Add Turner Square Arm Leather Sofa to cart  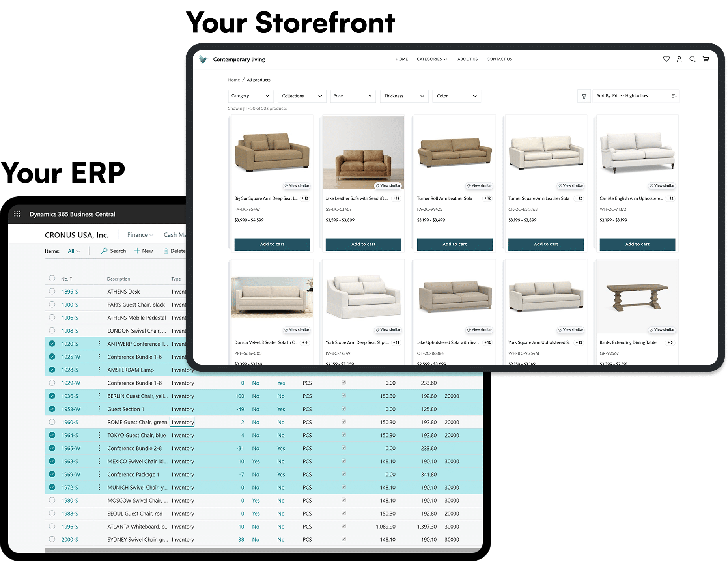[546, 244]
